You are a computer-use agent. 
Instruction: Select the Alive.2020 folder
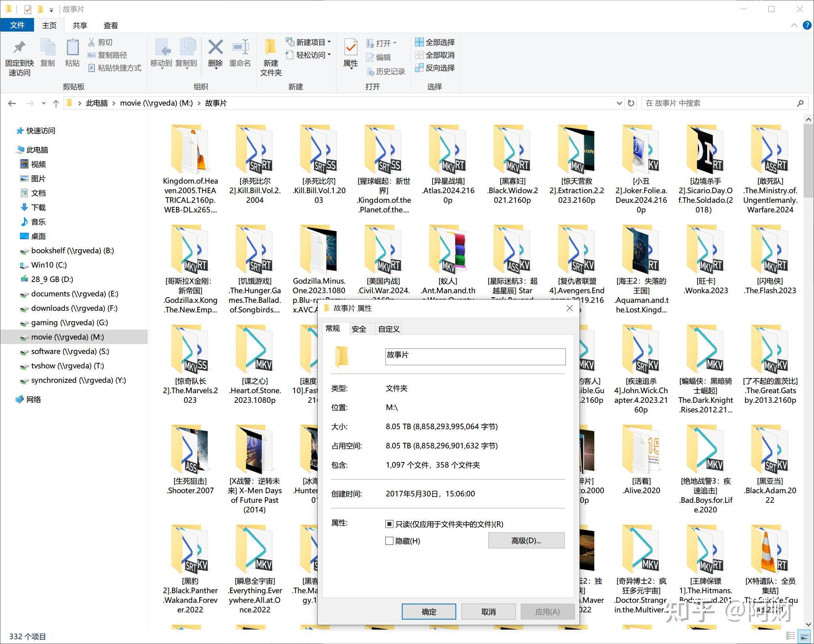click(641, 459)
